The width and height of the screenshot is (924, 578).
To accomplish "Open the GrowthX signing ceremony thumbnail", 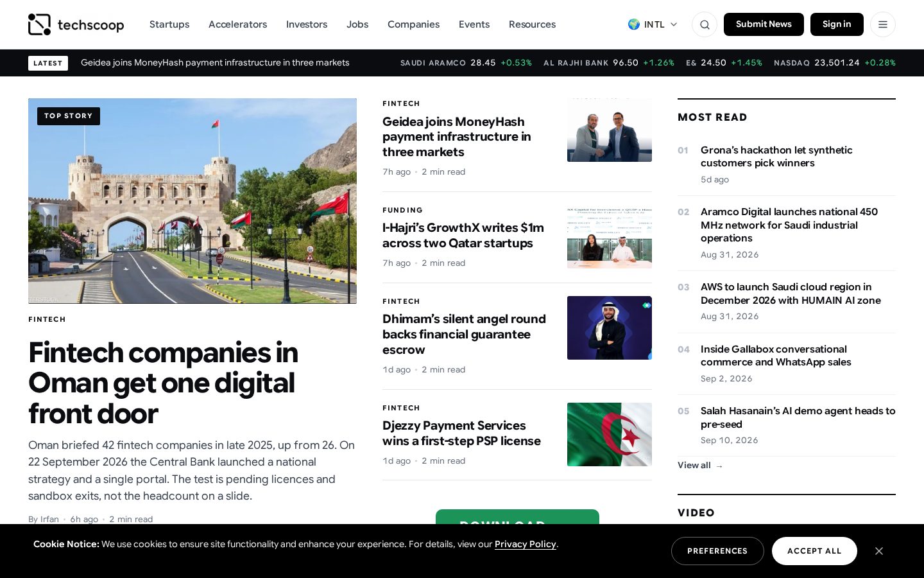I will [x=610, y=236].
